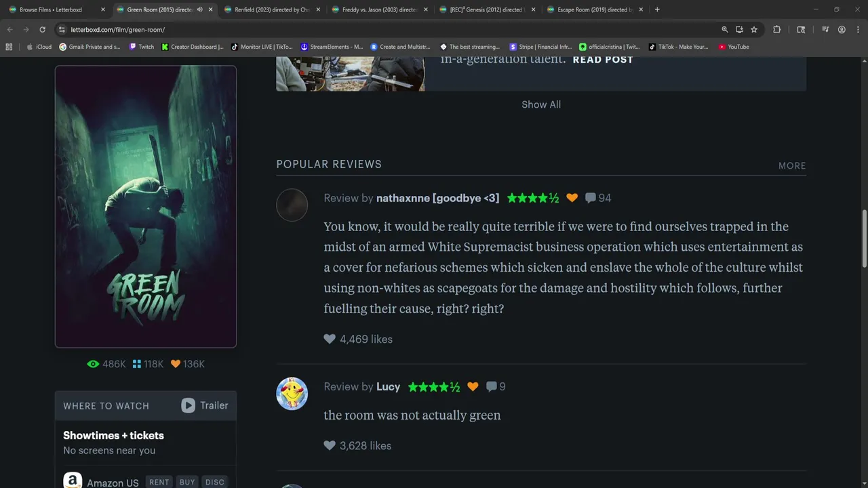Click the news story thumbnail image

pos(351,74)
